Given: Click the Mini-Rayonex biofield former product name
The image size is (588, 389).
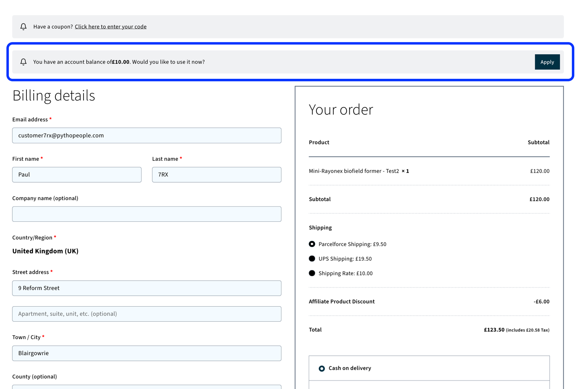Looking at the screenshot, I should point(354,171).
